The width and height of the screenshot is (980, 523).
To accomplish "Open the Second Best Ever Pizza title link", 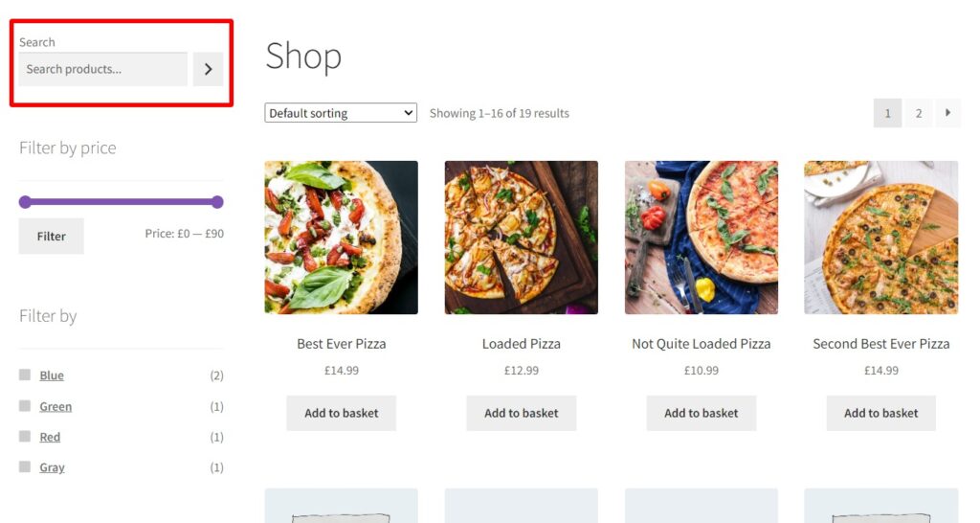I will click(880, 344).
